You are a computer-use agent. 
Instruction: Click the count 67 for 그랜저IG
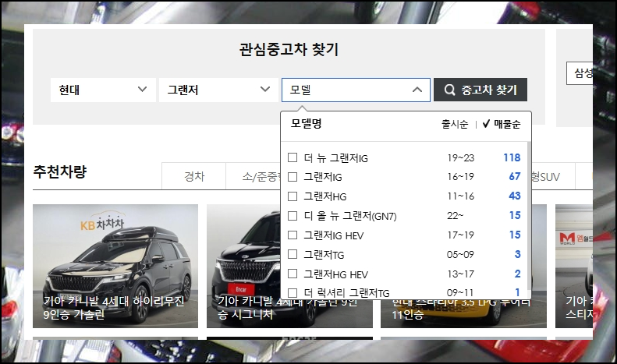[515, 176]
